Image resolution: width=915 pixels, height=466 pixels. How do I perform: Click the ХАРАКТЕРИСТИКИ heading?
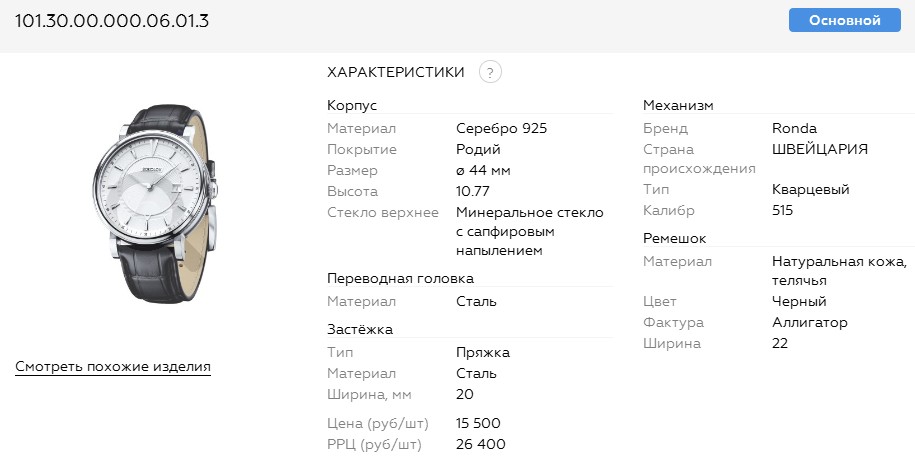396,72
